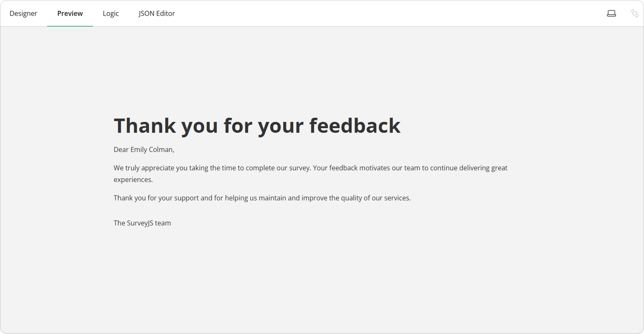The height and width of the screenshot is (334, 644).
Task: Click the Designer tab label
Action: [23, 13]
